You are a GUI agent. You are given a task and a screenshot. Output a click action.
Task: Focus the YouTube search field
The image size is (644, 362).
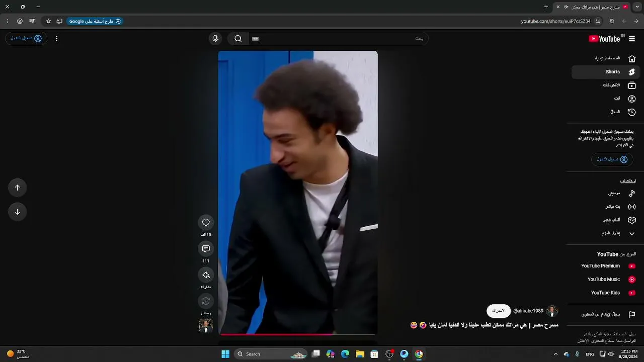338,39
